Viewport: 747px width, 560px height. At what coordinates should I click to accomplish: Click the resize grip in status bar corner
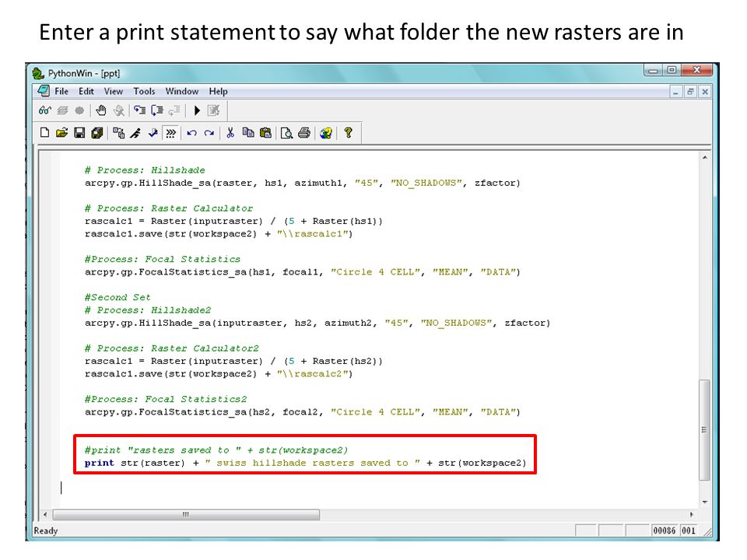pos(707,532)
